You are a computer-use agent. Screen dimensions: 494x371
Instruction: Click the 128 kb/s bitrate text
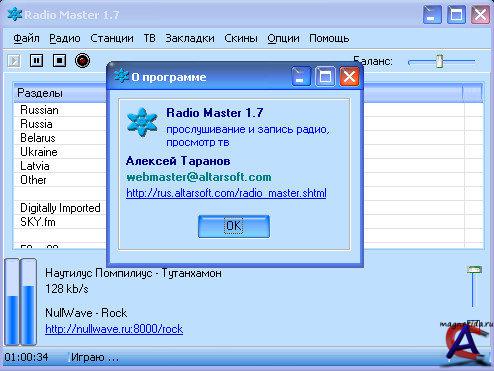coord(67,289)
